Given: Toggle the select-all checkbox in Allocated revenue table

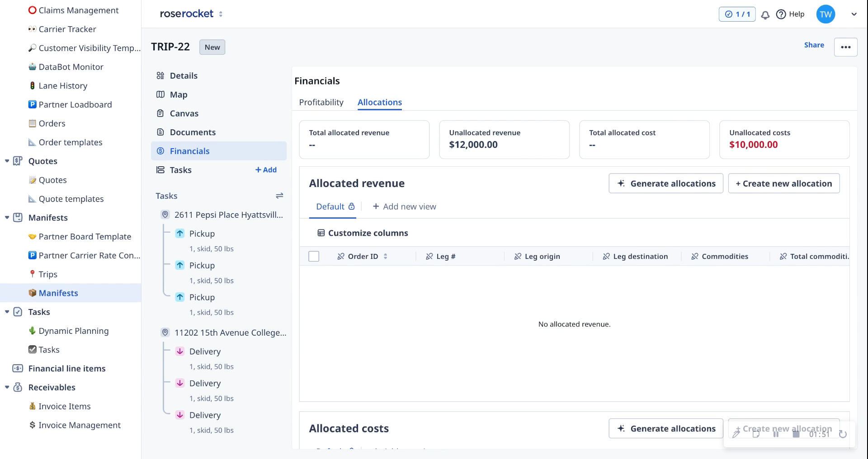Looking at the screenshot, I should pos(314,257).
